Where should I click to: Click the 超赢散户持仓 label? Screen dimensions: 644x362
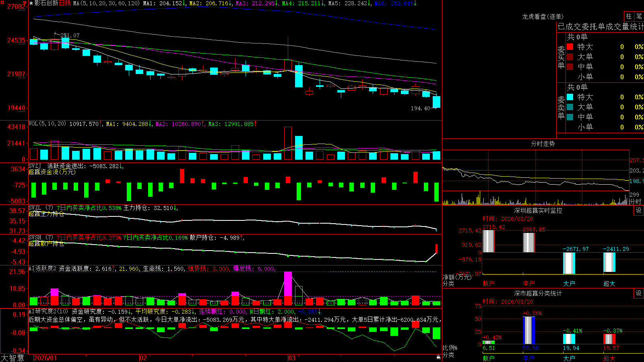[46, 243]
